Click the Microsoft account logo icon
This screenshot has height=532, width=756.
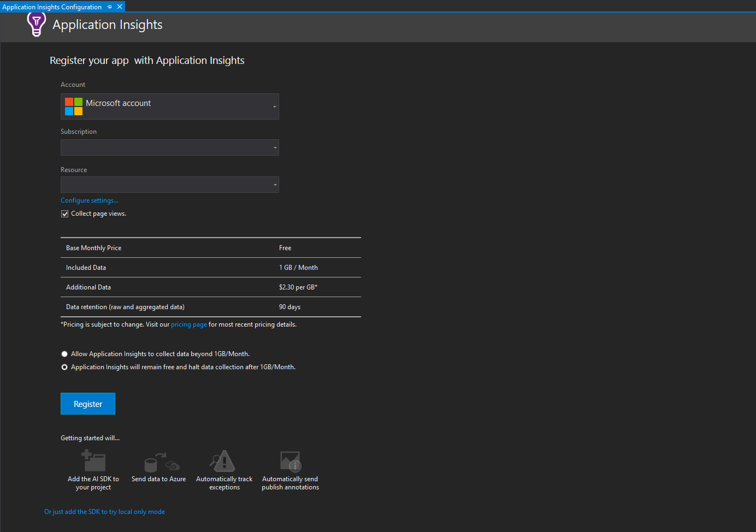tap(74, 107)
